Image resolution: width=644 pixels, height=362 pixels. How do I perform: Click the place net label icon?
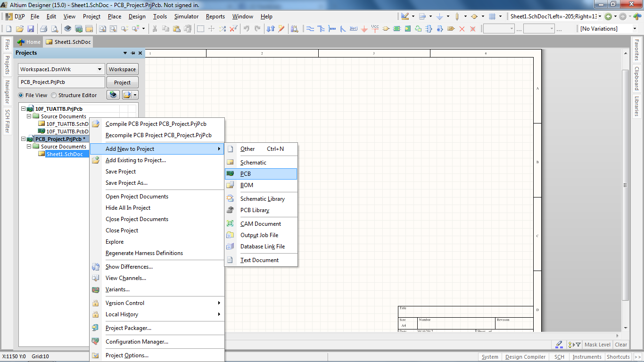click(x=354, y=29)
